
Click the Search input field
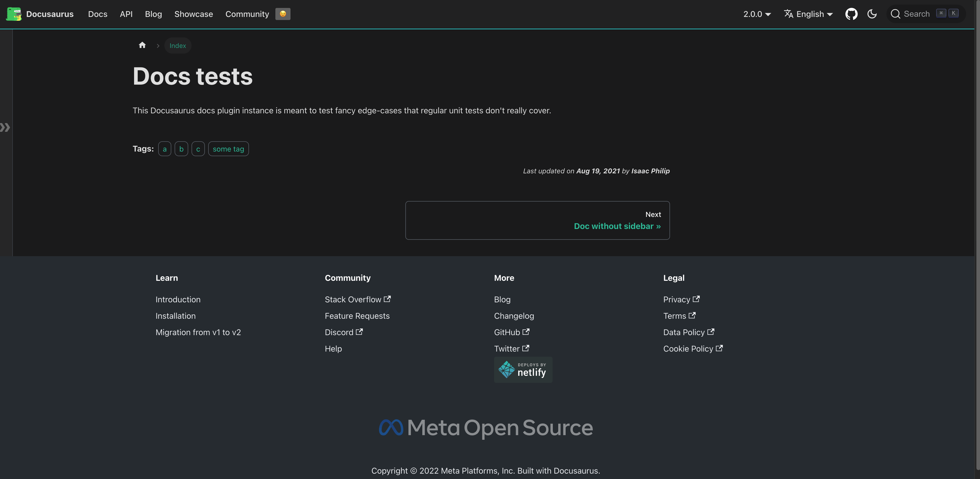[917, 14]
